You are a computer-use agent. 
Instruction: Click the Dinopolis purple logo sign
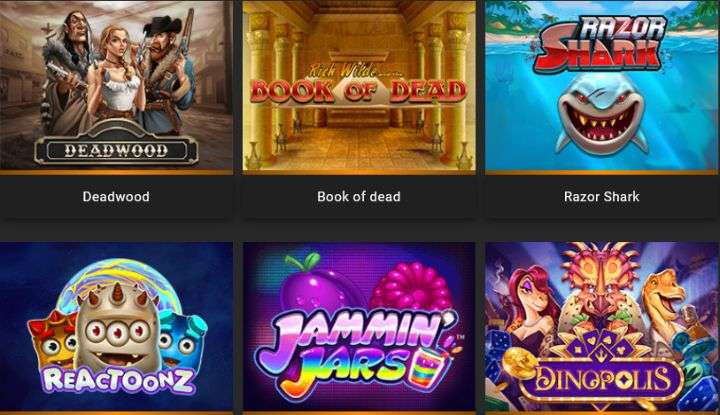tap(602, 380)
